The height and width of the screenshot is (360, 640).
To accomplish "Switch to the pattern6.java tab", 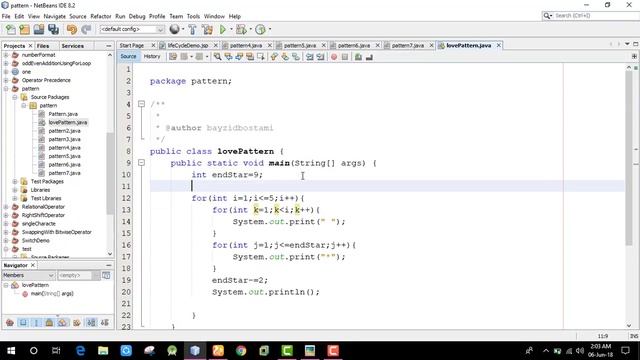I will tap(353, 45).
